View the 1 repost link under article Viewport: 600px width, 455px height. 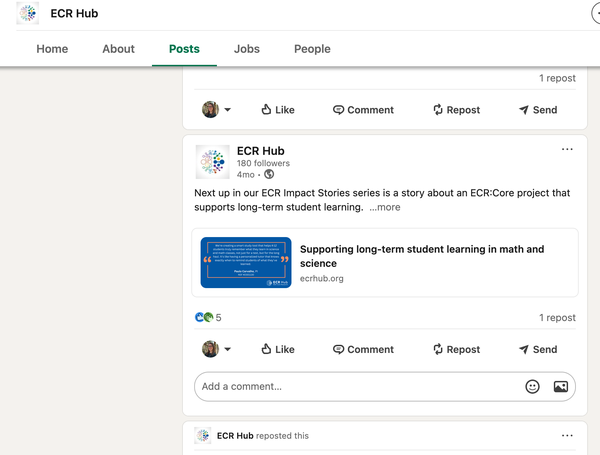coord(557,318)
